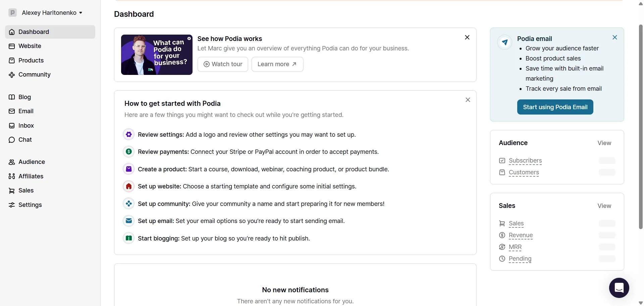This screenshot has width=644, height=306.
Task: Click the Learn more button
Action: pyautogui.click(x=277, y=64)
